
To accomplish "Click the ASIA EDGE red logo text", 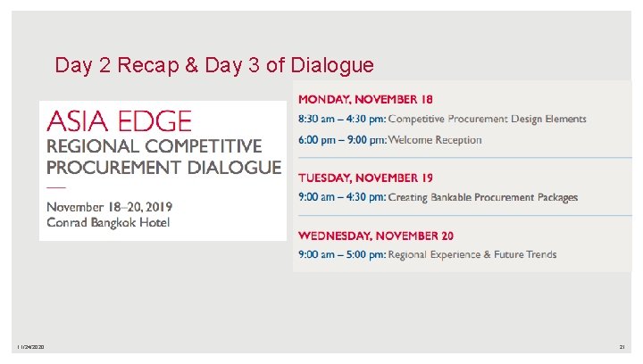I will pos(119,120).
